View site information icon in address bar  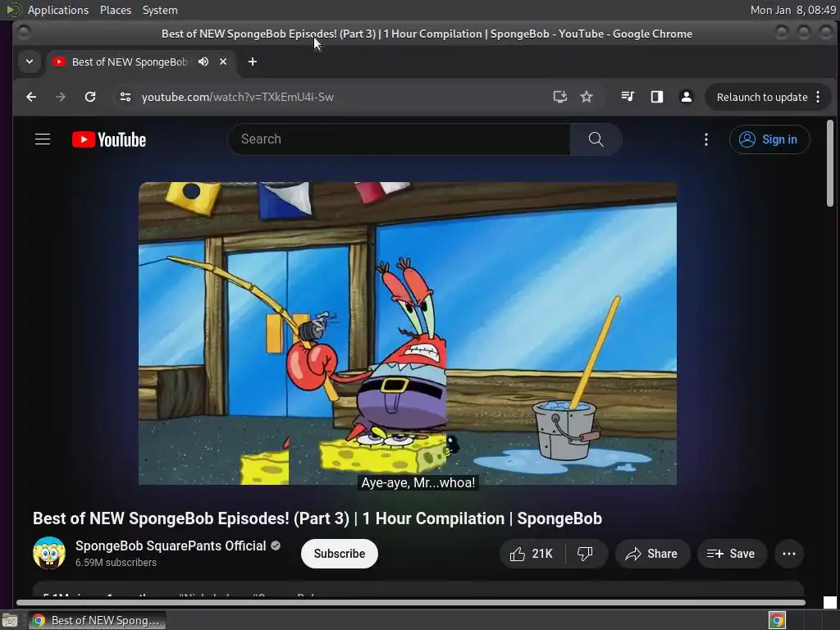[x=126, y=97]
